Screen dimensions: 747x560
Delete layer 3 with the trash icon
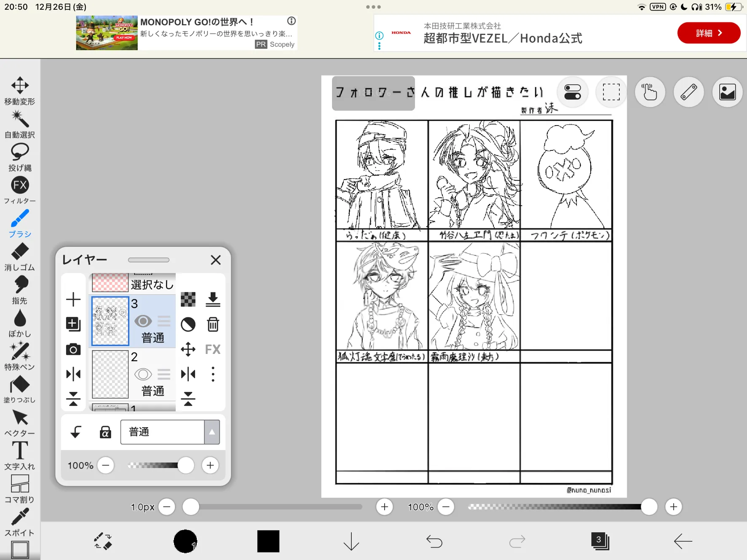(x=213, y=324)
